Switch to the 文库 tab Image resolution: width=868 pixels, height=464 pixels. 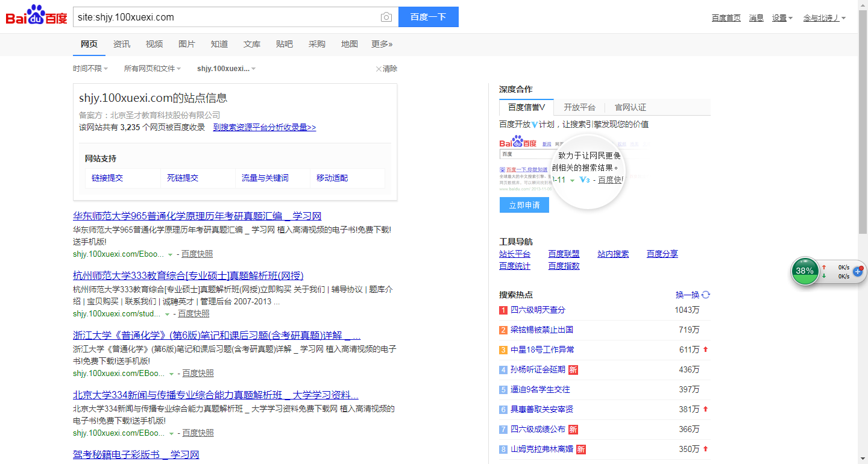pos(252,44)
